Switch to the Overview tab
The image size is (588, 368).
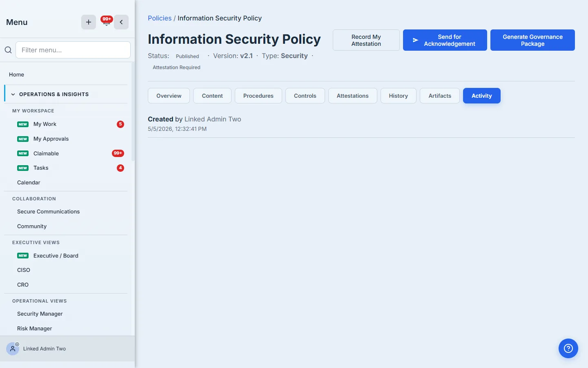click(169, 96)
